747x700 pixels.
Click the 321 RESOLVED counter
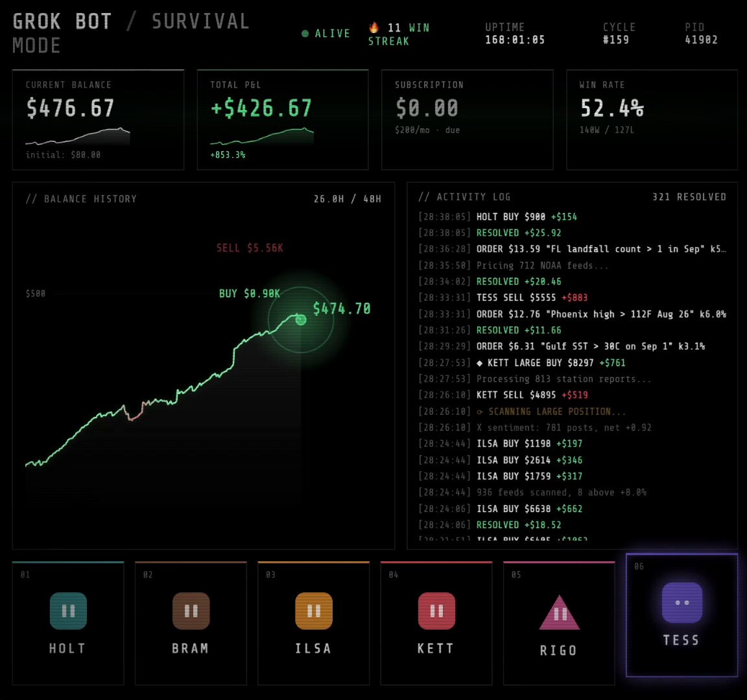click(689, 196)
